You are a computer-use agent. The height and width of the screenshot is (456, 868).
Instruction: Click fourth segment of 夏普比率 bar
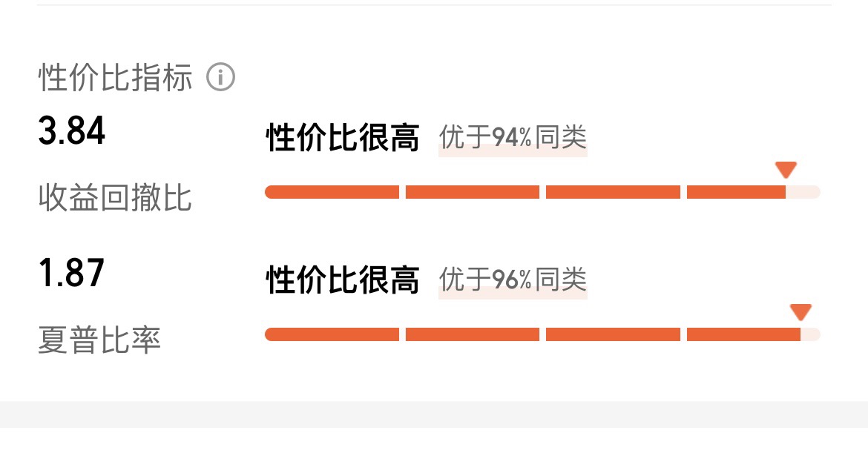[x=743, y=334]
